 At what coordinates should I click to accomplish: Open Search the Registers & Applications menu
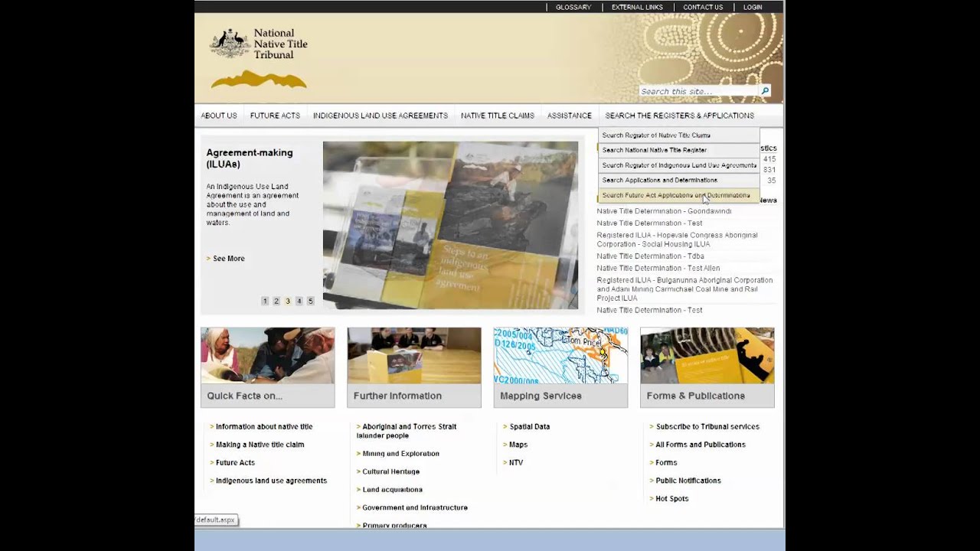680,116
